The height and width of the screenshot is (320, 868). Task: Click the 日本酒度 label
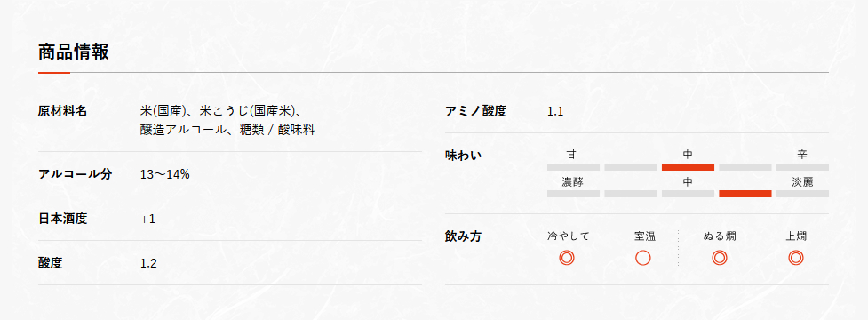[x=62, y=219]
